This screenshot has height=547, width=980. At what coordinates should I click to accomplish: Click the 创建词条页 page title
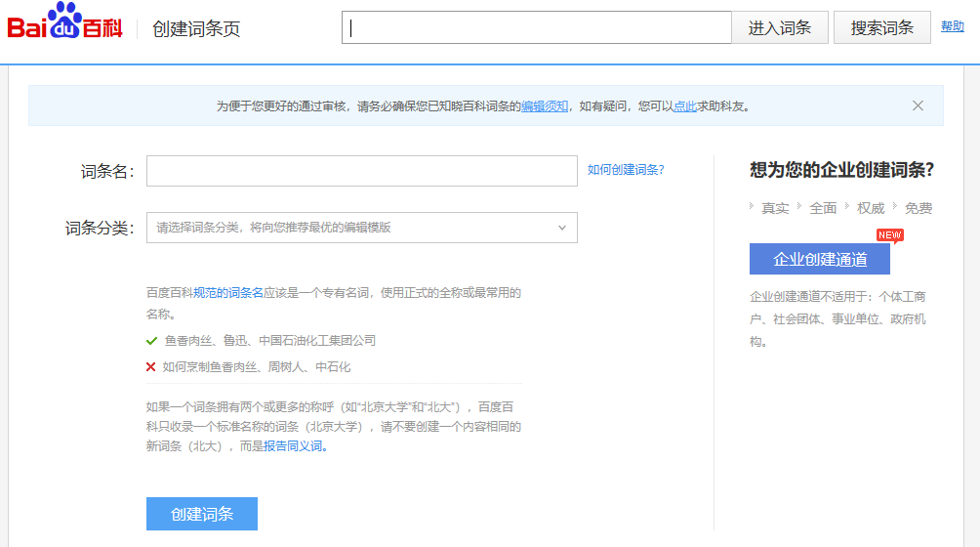coord(196,28)
